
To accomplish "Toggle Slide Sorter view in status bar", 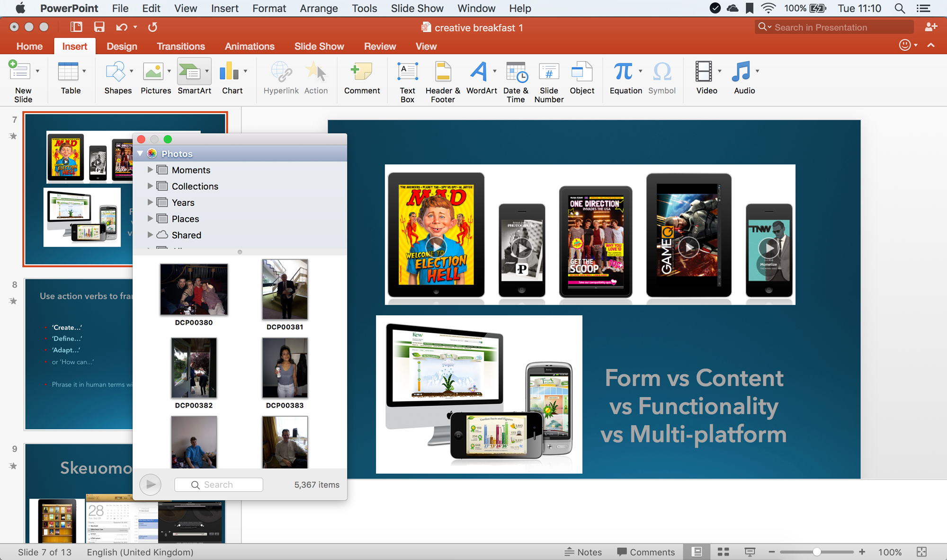I will tap(723, 551).
